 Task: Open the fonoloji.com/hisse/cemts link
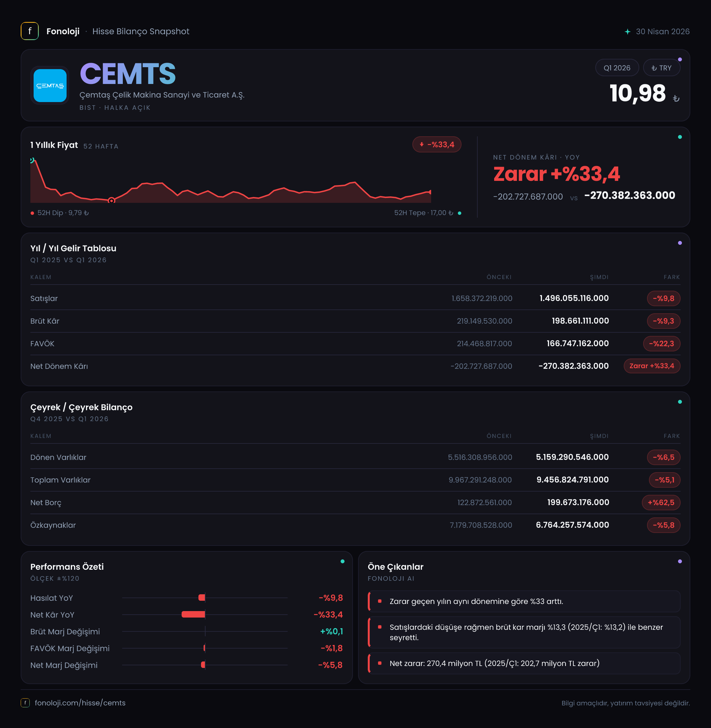pos(80,703)
